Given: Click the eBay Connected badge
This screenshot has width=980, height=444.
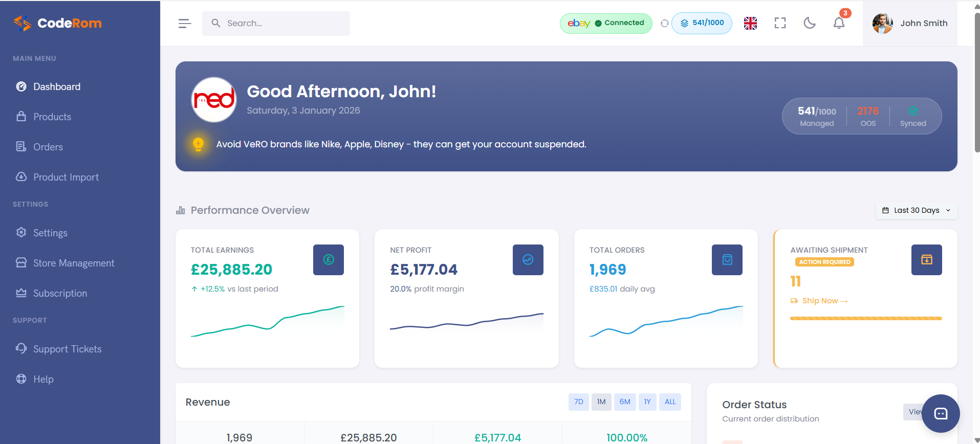Looking at the screenshot, I should coord(606,24).
